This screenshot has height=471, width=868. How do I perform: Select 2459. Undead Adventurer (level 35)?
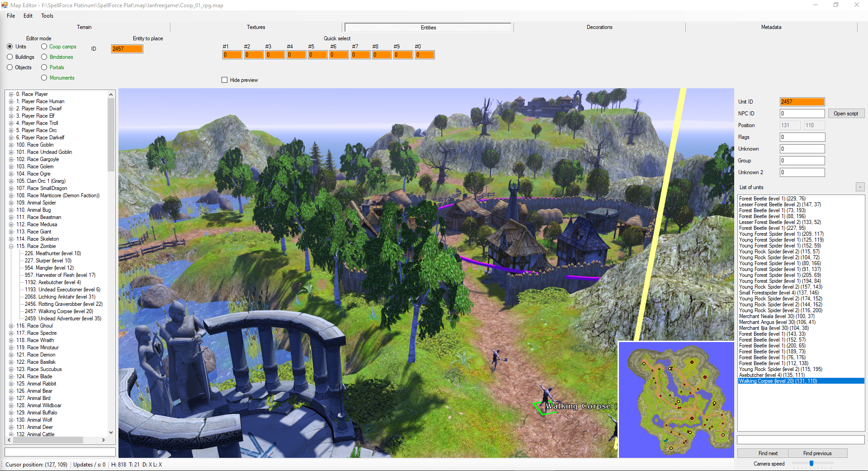tap(63, 319)
